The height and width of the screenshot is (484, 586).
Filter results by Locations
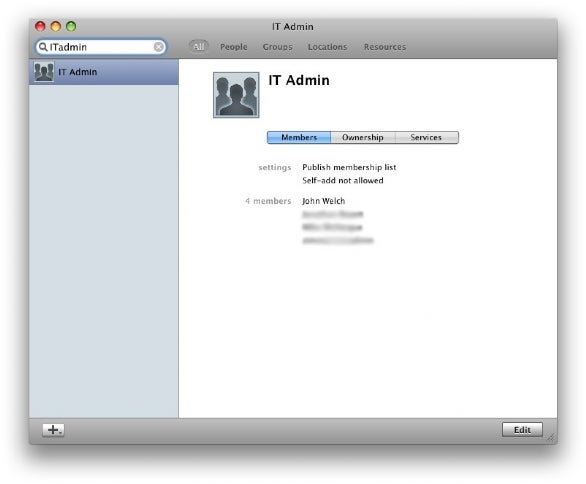tap(327, 47)
